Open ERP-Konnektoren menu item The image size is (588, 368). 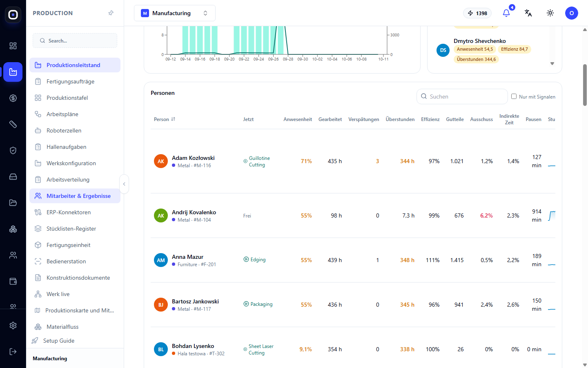(x=75, y=212)
